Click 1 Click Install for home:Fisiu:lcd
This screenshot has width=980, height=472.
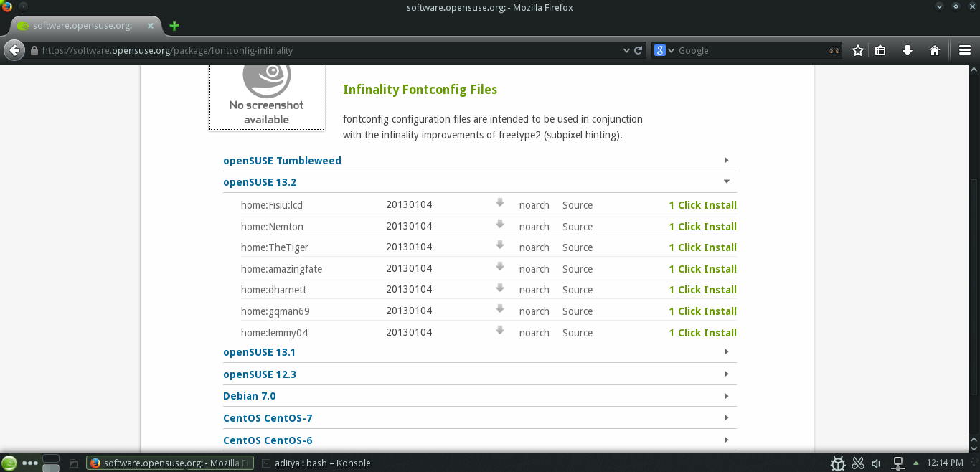click(702, 205)
